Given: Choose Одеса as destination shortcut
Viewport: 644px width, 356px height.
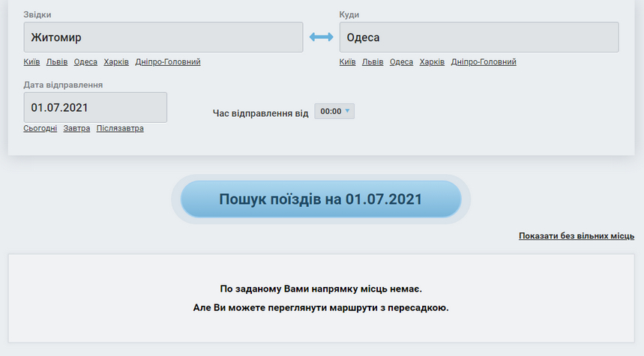Looking at the screenshot, I should coord(401,62).
